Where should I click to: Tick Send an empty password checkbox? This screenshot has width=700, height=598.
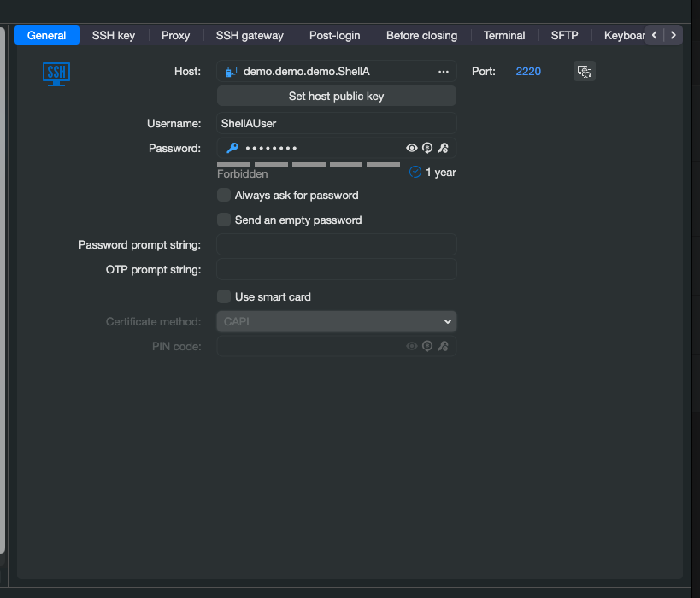click(224, 220)
